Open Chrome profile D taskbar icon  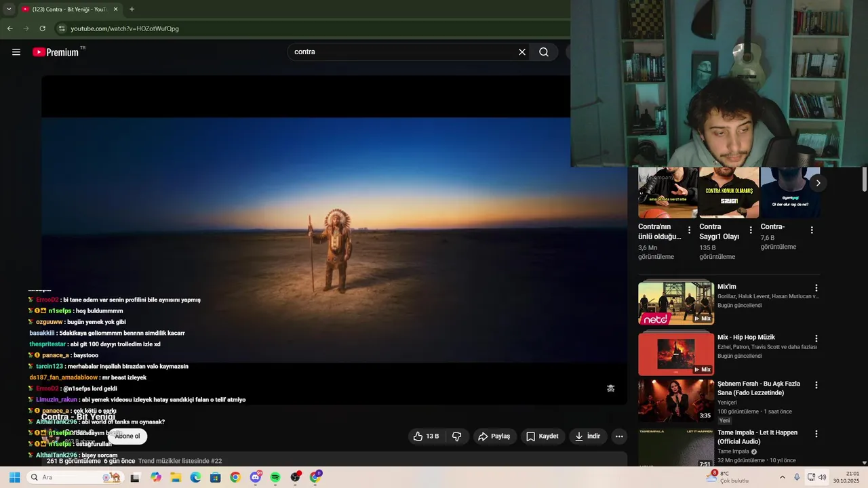point(315,477)
